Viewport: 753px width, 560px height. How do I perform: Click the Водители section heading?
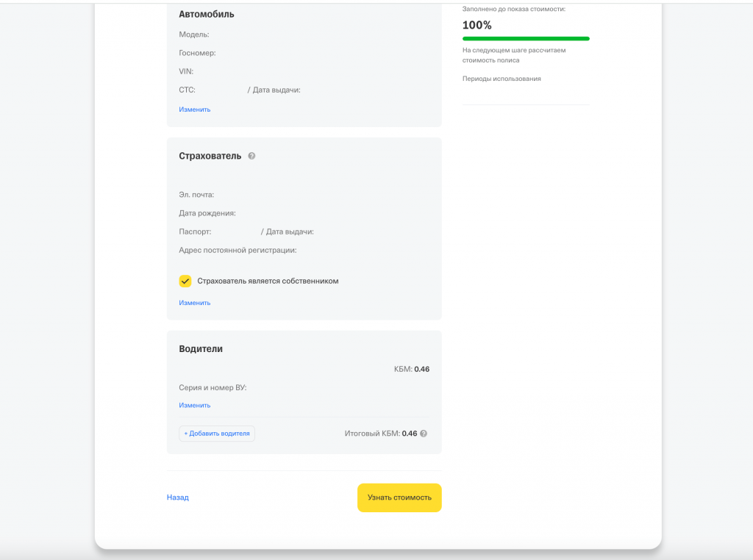(x=201, y=349)
